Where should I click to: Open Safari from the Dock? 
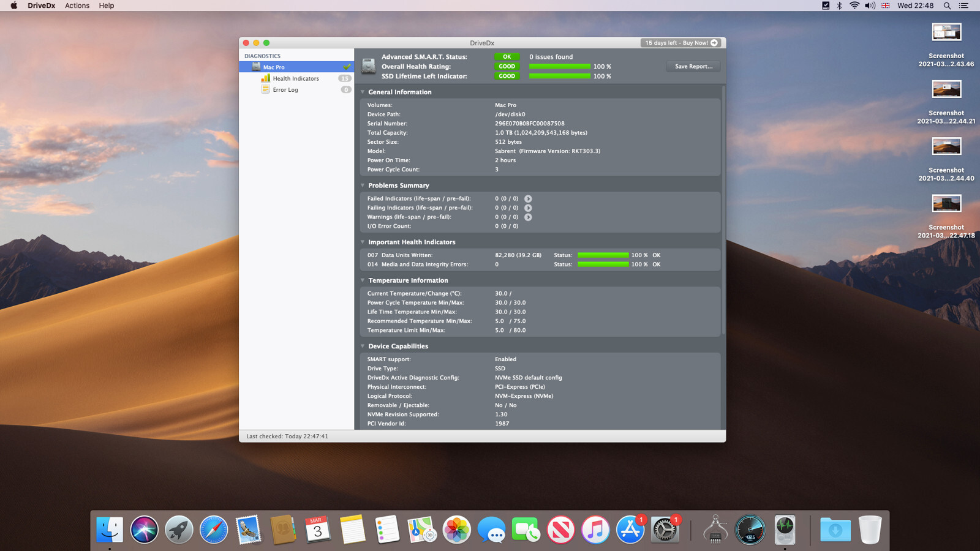pos(214,530)
